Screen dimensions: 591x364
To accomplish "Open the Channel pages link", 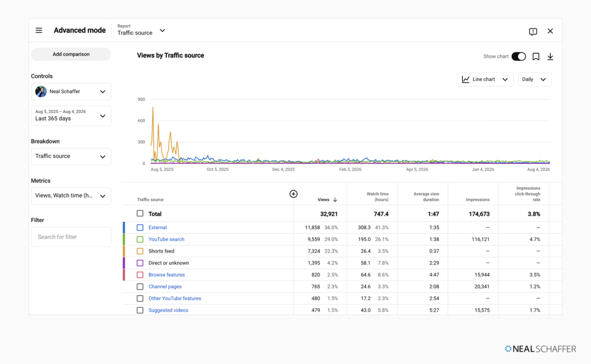I will pos(165,287).
